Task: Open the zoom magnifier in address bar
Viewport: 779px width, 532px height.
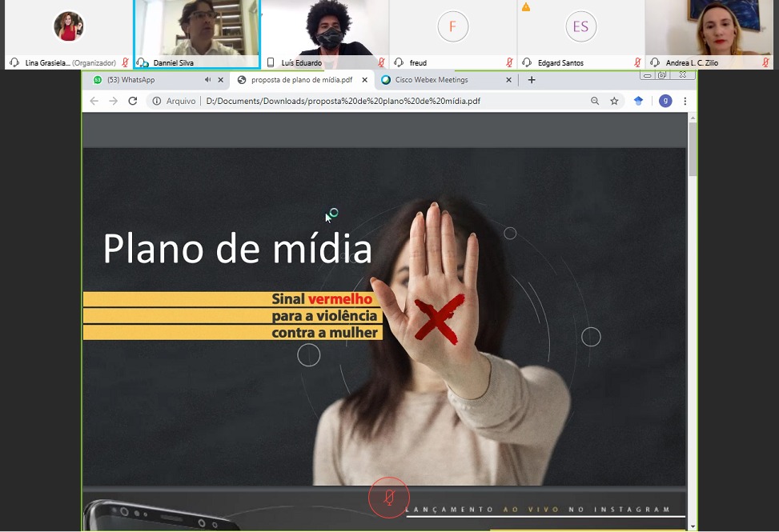Action: click(x=595, y=101)
